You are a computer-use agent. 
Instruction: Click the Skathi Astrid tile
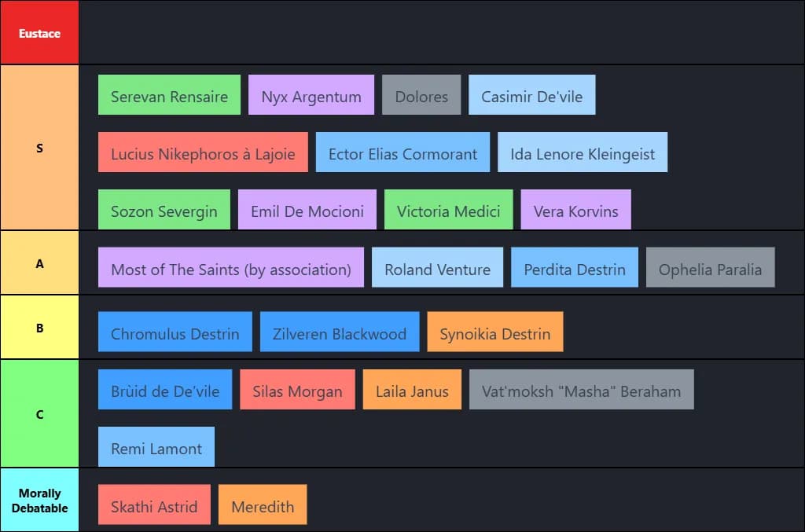coord(154,505)
